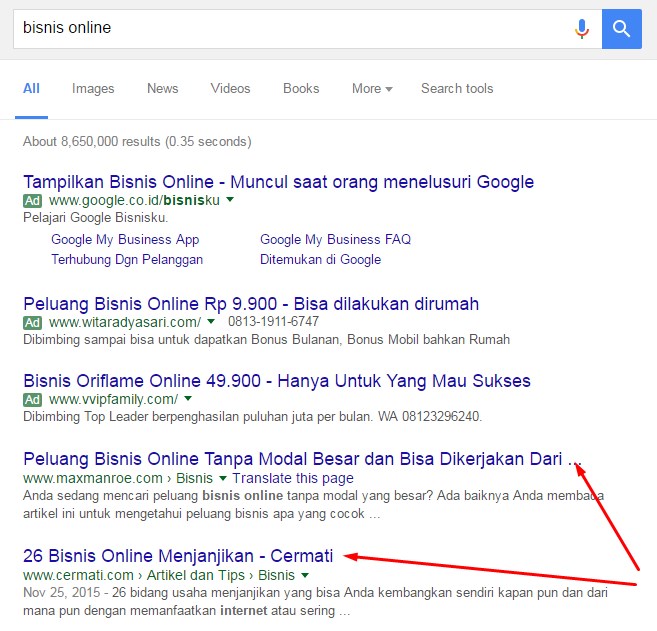Click the www.vvipfamily.com/ ad URL
Screen dimensions: 657x631
point(113,399)
